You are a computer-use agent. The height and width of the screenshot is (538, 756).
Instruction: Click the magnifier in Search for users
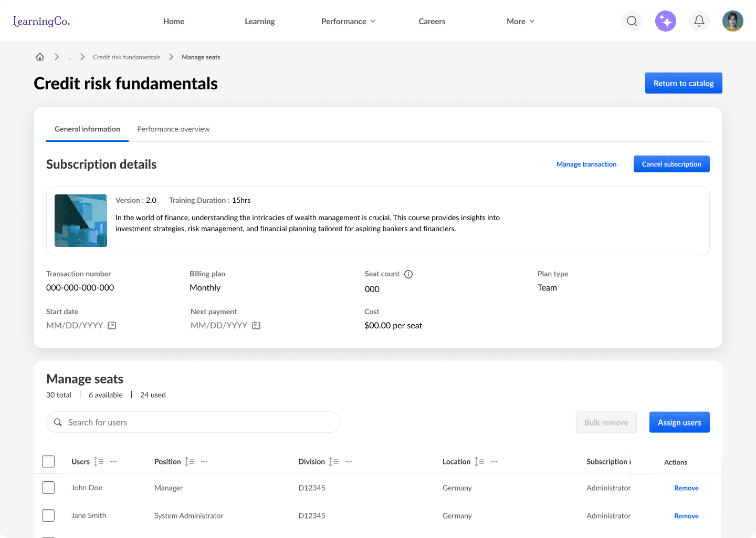tap(58, 422)
